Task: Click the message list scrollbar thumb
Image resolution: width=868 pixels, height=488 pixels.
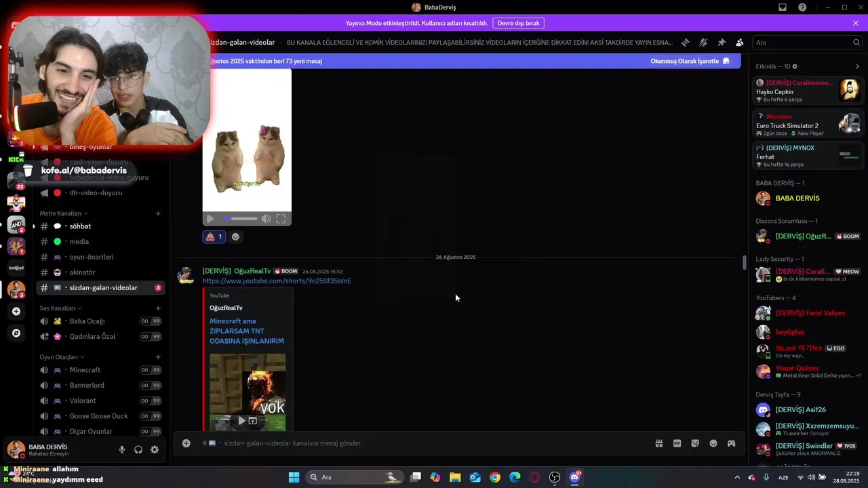Action: pos(745,262)
